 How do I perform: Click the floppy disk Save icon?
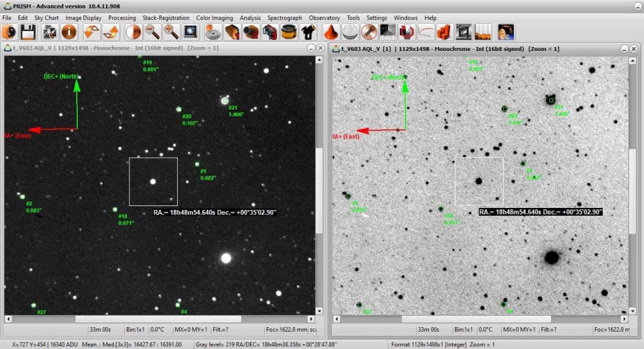[28, 32]
